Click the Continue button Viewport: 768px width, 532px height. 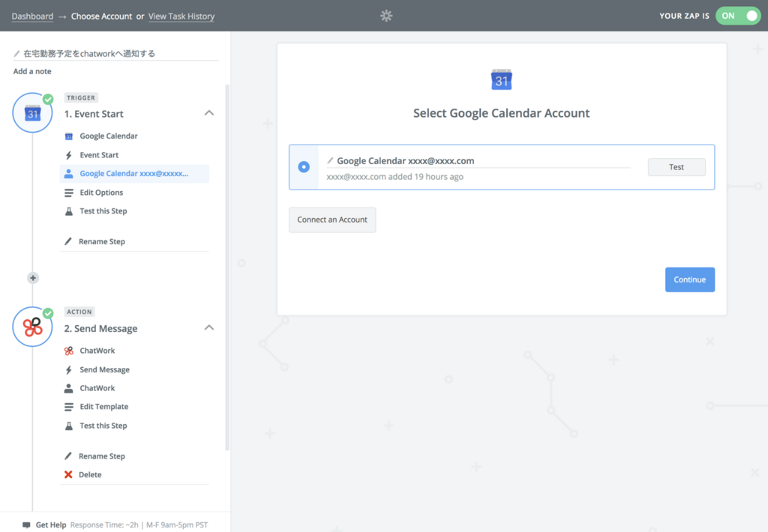coord(690,279)
